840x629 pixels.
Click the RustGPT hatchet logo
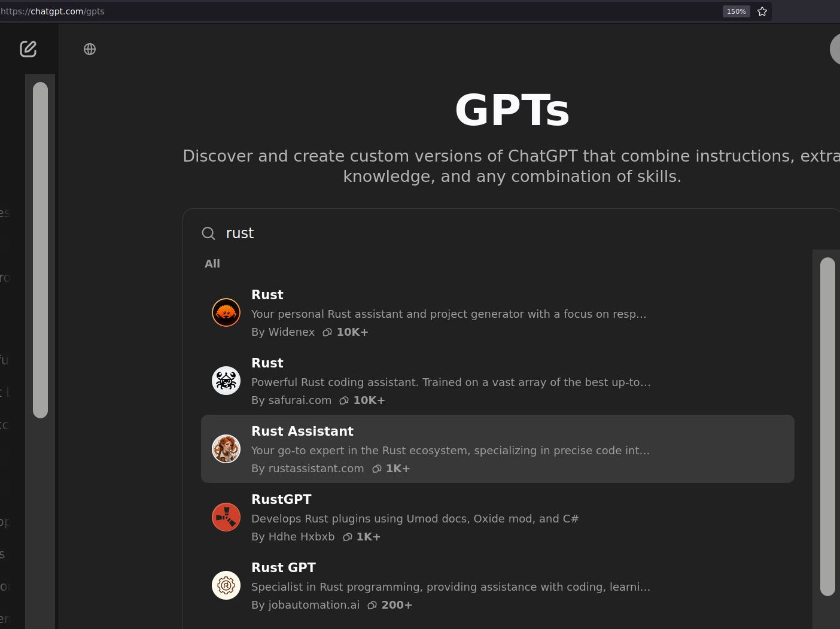(226, 516)
